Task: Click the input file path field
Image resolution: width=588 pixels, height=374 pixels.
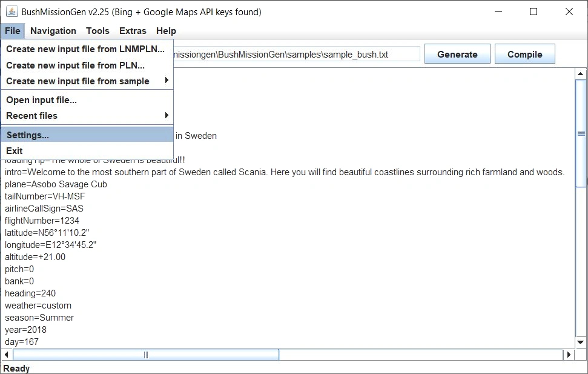Action: [297, 55]
